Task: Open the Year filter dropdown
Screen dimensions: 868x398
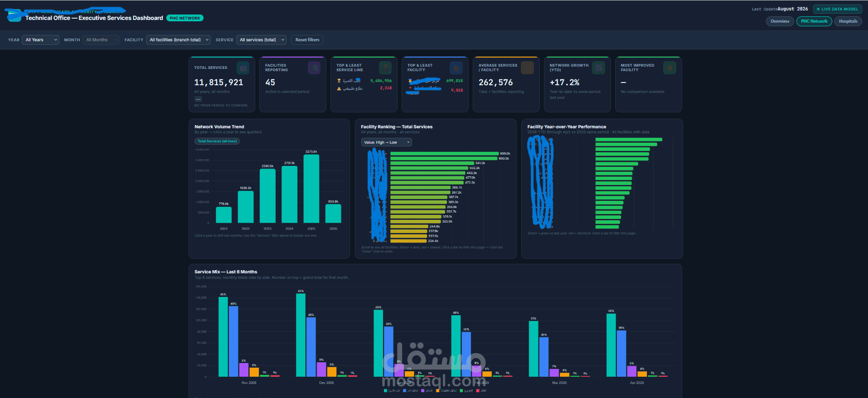Action: [40, 40]
